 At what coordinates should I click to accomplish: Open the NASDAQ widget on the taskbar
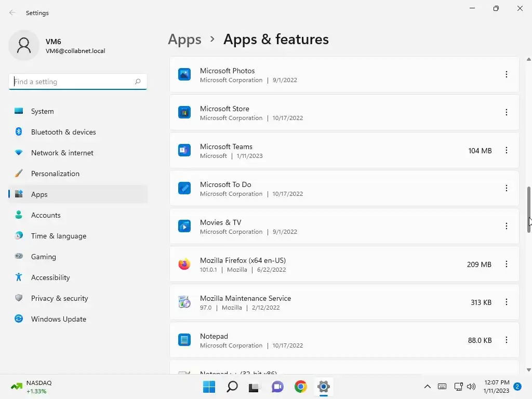[x=31, y=387]
